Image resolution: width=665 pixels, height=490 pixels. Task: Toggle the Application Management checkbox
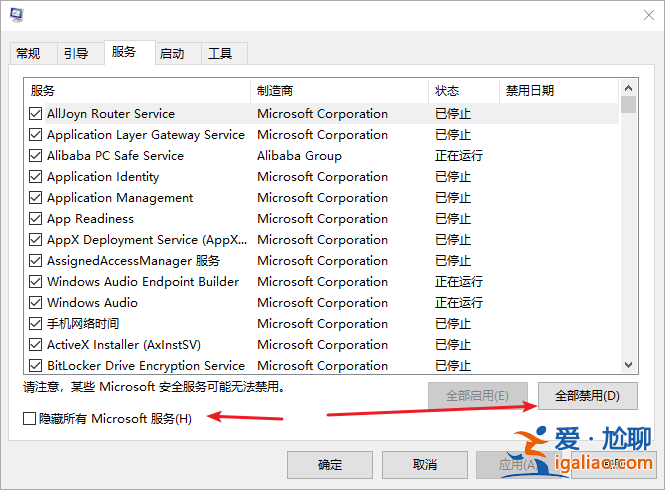point(35,198)
